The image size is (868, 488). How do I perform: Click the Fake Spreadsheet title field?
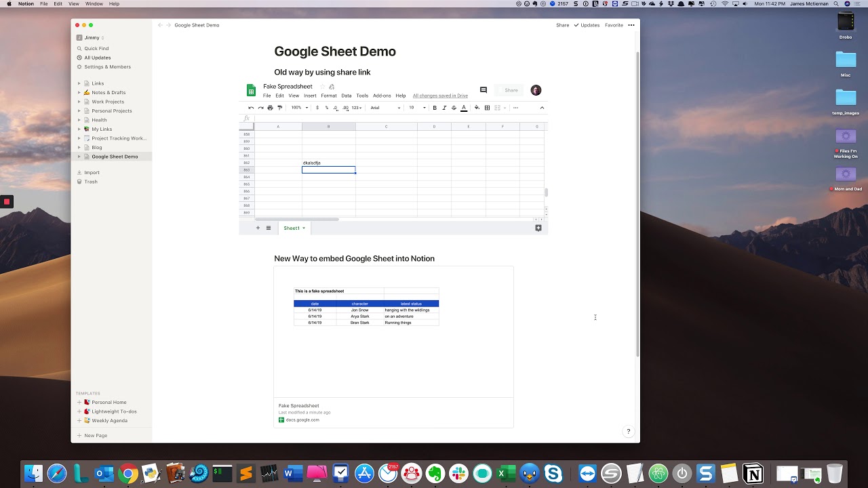click(288, 87)
